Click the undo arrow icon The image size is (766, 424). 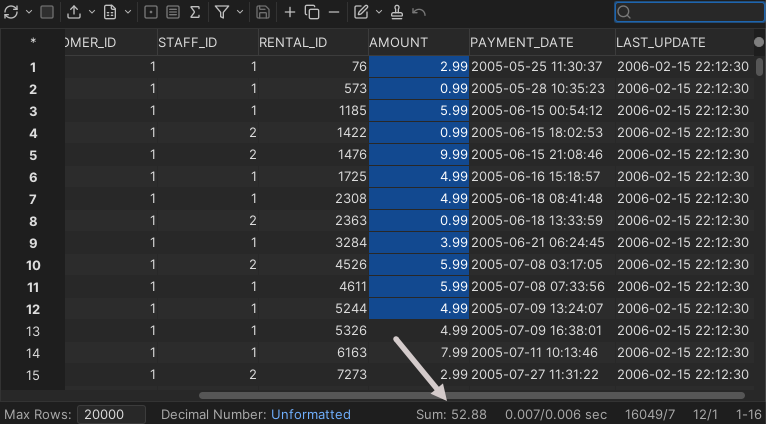(419, 12)
